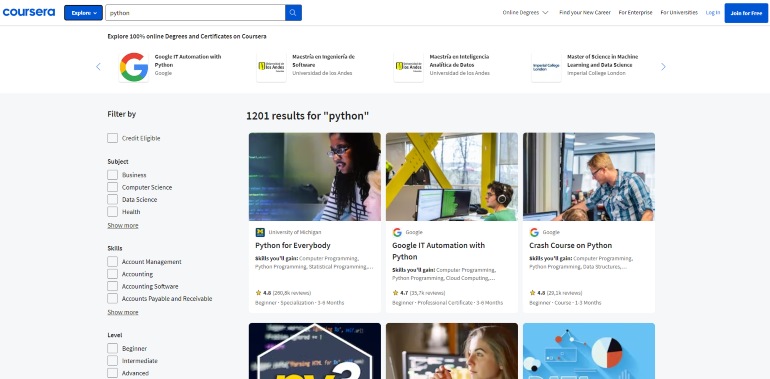Screen dimensions: 770x379
Task: Check Accounts Payable and Receivable filter
Action: pyautogui.click(x=112, y=298)
